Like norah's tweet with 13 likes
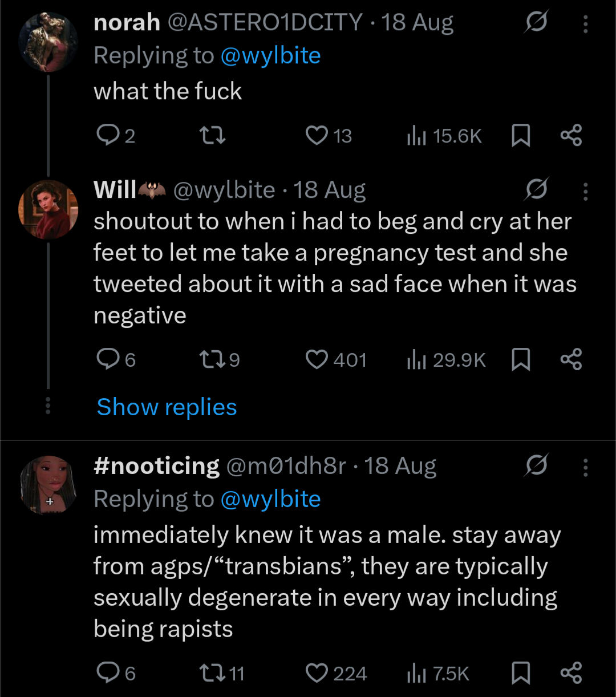This screenshot has width=616, height=697. click(329, 136)
